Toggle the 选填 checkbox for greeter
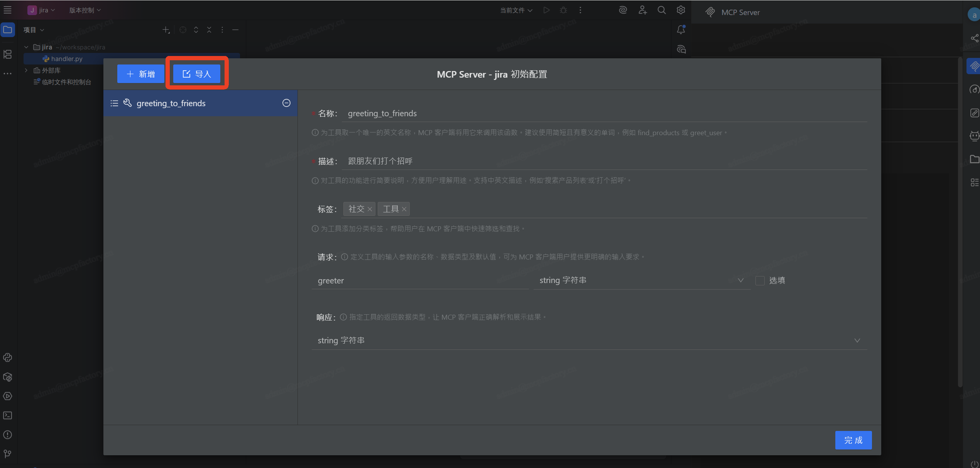The height and width of the screenshot is (468, 980). (760, 281)
